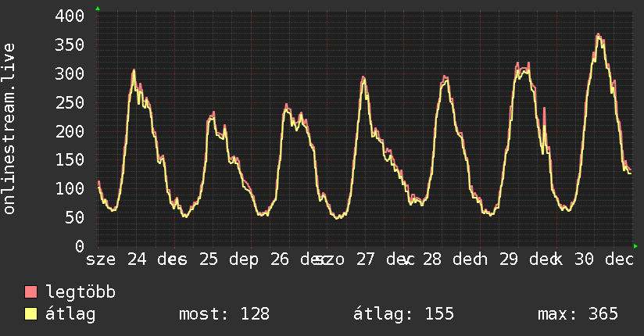Image resolution: width=644 pixels, height=336 pixels.
Task: Select the átlag legend label beside yellow swatch
Action: [70, 315]
